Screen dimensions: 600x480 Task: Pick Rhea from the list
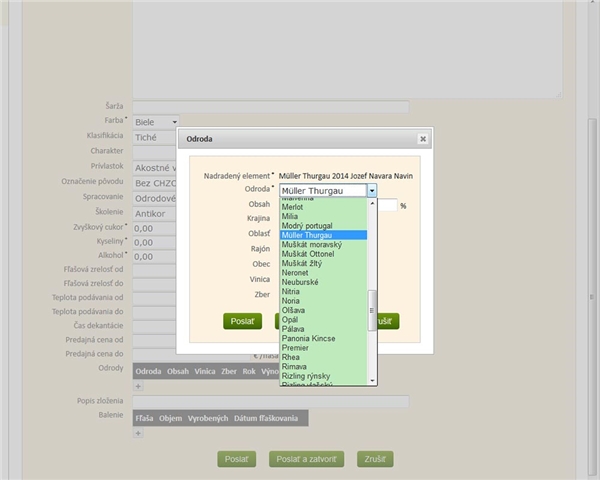(323, 357)
